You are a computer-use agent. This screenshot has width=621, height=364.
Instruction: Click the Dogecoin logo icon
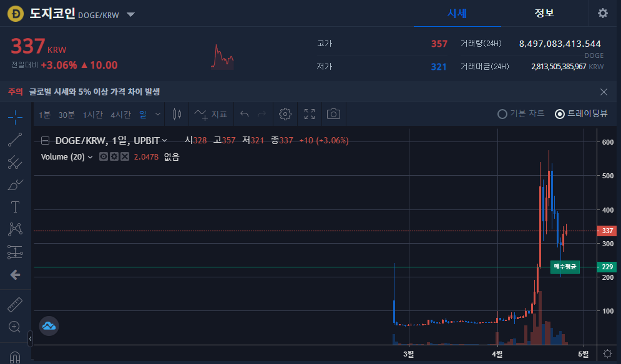(x=16, y=14)
